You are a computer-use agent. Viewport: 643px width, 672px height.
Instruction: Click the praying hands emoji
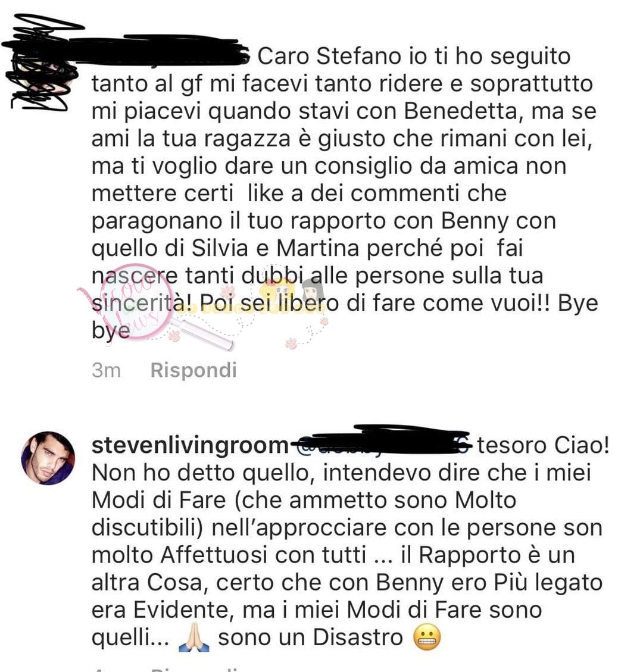pyautogui.click(x=194, y=637)
